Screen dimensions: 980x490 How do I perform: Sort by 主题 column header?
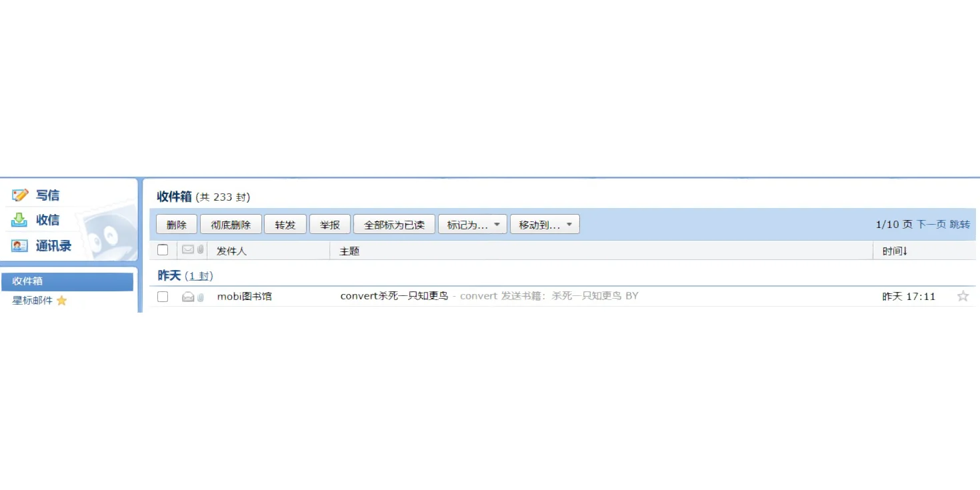pos(349,251)
